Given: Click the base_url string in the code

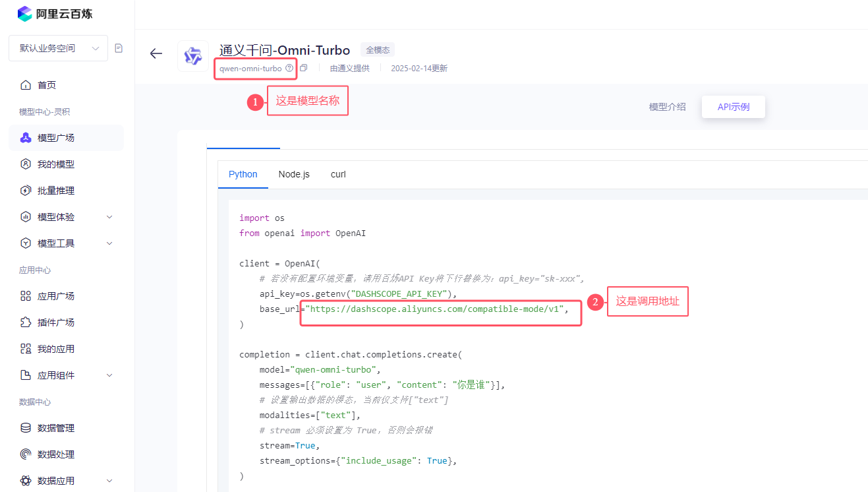Looking at the screenshot, I should [436, 309].
